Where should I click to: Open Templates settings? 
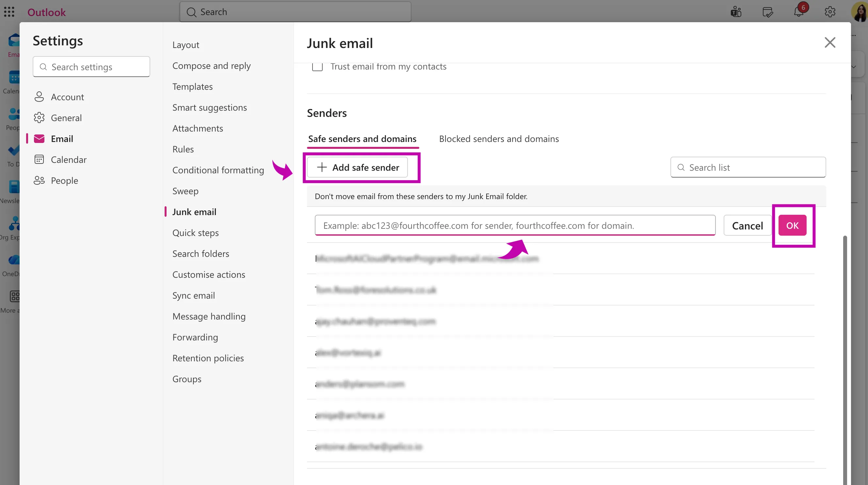pyautogui.click(x=192, y=86)
